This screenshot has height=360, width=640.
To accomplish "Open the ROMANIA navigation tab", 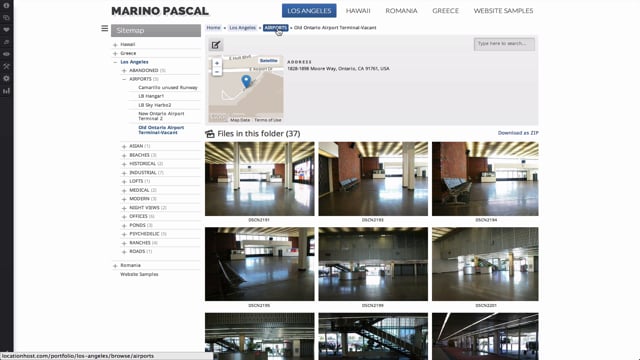I will 401,11.
